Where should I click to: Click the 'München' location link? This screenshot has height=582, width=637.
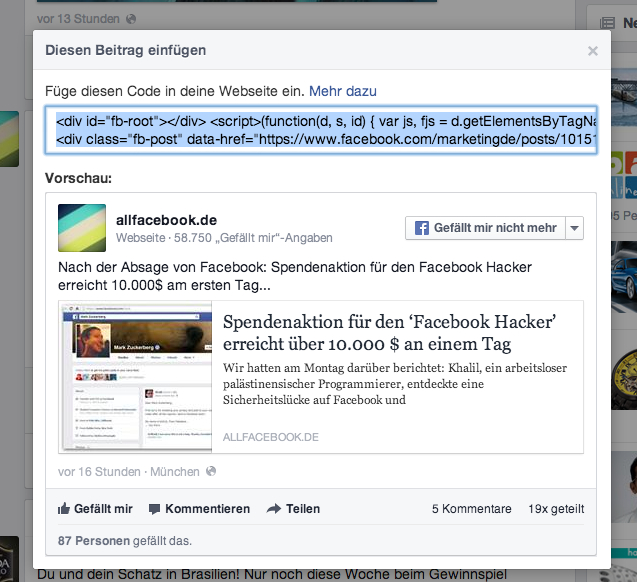pos(175,472)
